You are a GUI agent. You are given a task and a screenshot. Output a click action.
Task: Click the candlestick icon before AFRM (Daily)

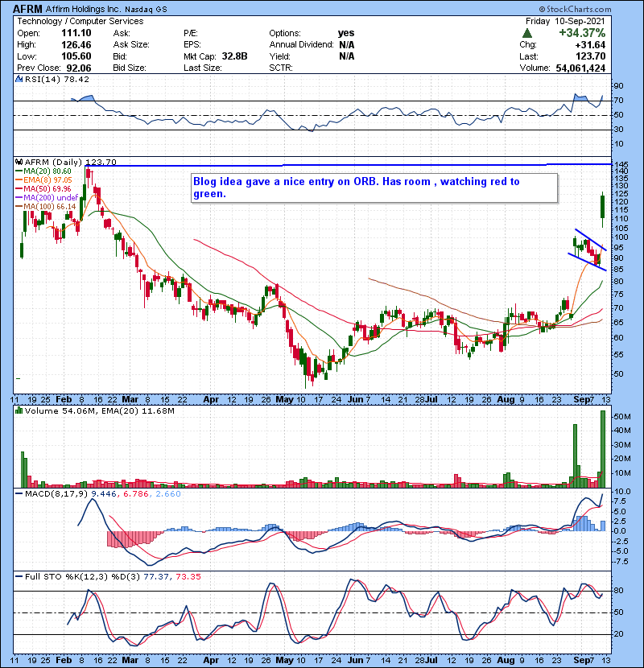click(x=19, y=162)
